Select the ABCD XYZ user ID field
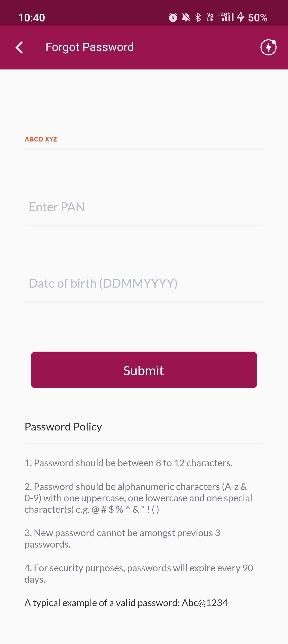 tap(144, 139)
